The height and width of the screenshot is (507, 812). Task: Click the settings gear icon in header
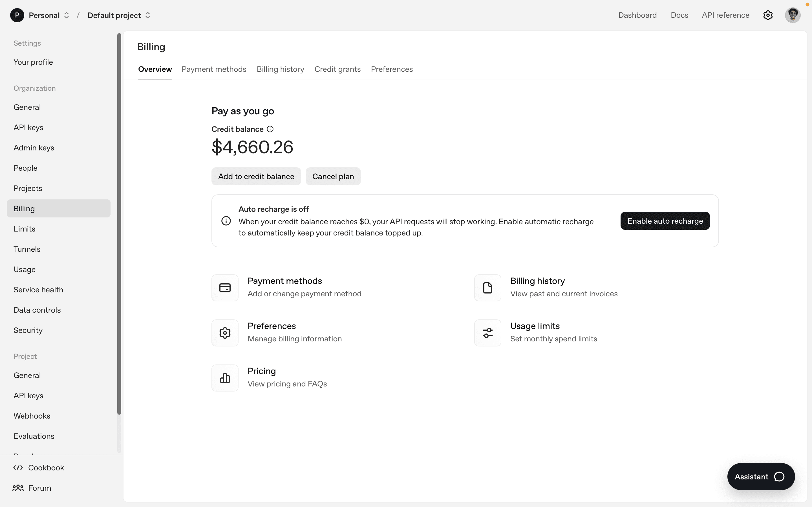tap(768, 15)
